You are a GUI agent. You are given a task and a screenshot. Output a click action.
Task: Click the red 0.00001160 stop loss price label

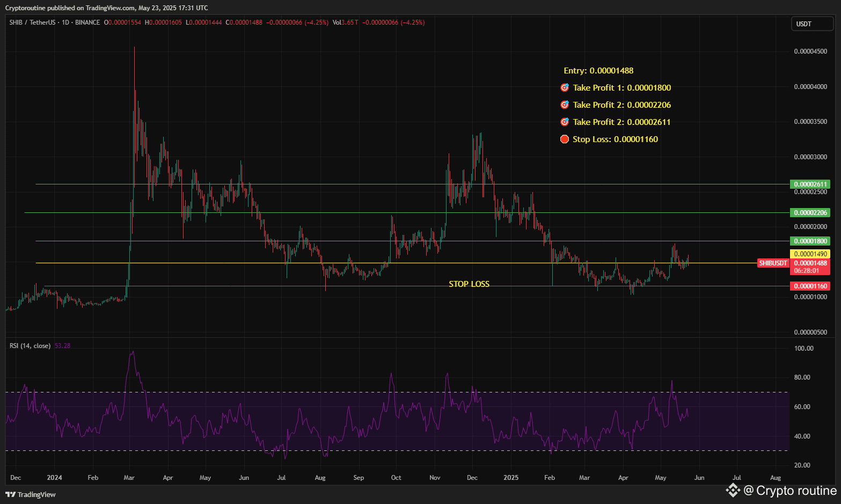(x=810, y=286)
